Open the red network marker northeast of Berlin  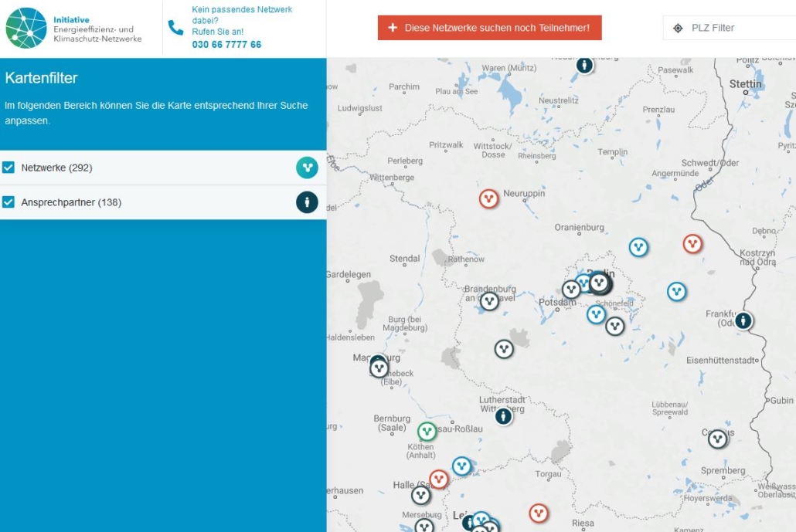pos(692,244)
